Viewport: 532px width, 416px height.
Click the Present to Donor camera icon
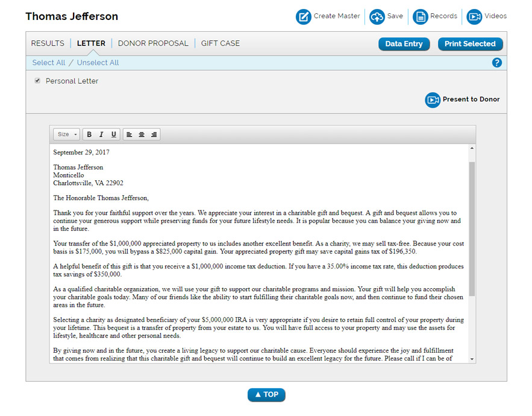point(433,100)
